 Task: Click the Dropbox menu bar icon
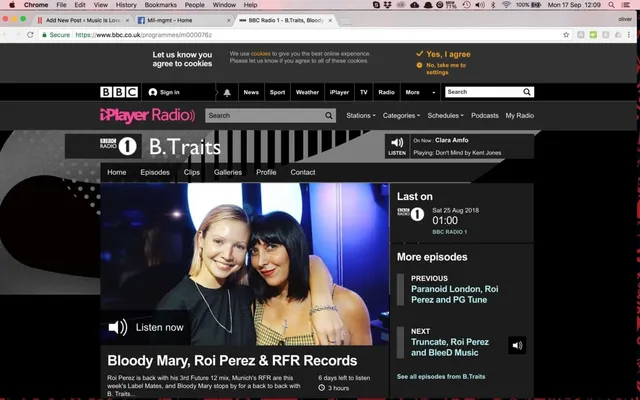(x=387, y=5)
